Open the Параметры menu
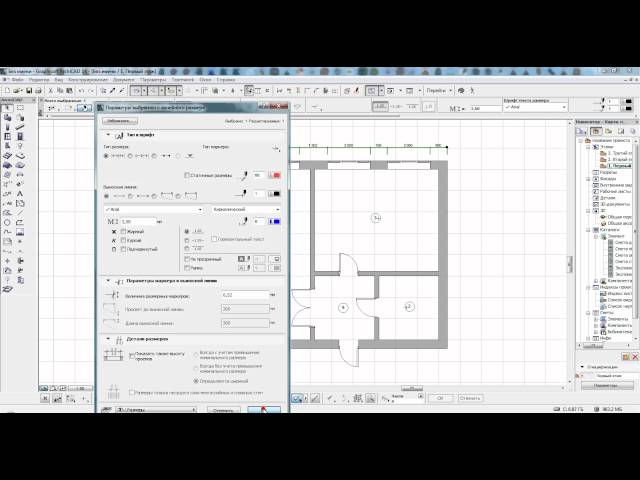This screenshot has height=480, width=640. tap(153, 80)
